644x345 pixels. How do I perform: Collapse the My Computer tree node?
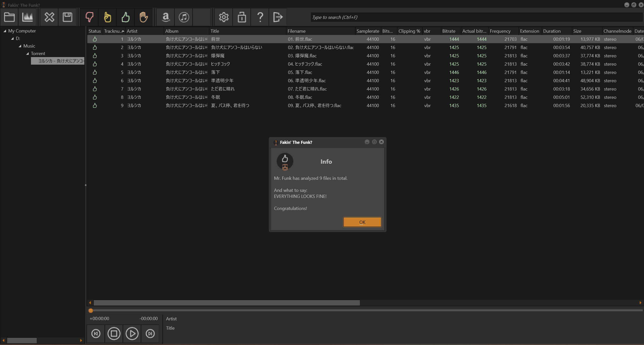tap(5, 31)
